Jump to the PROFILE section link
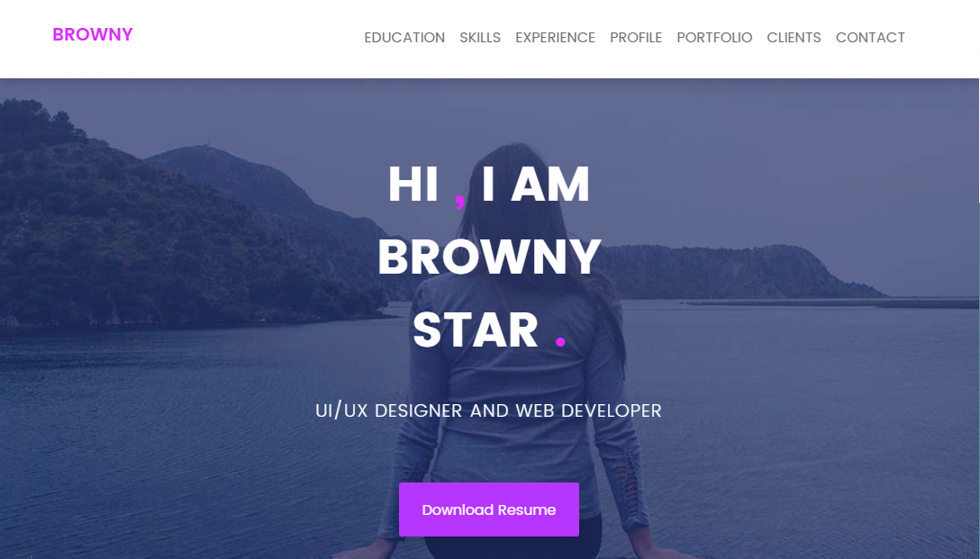 tap(636, 38)
